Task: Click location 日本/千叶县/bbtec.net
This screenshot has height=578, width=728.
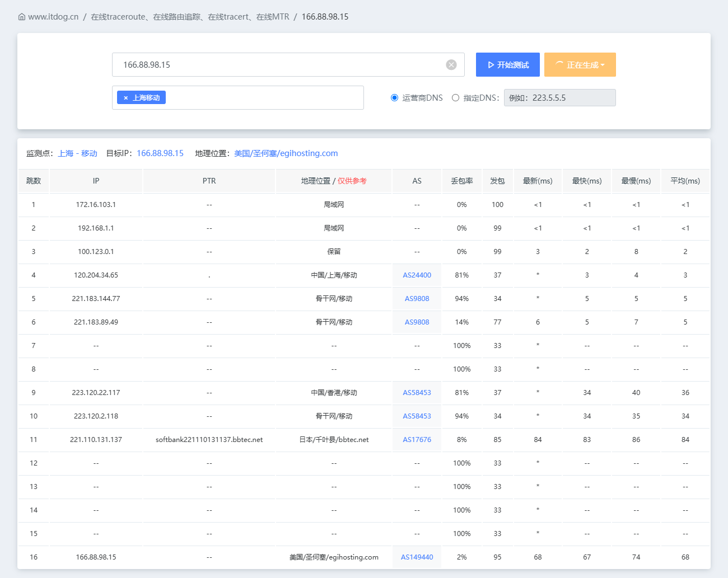Action: pos(334,440)
